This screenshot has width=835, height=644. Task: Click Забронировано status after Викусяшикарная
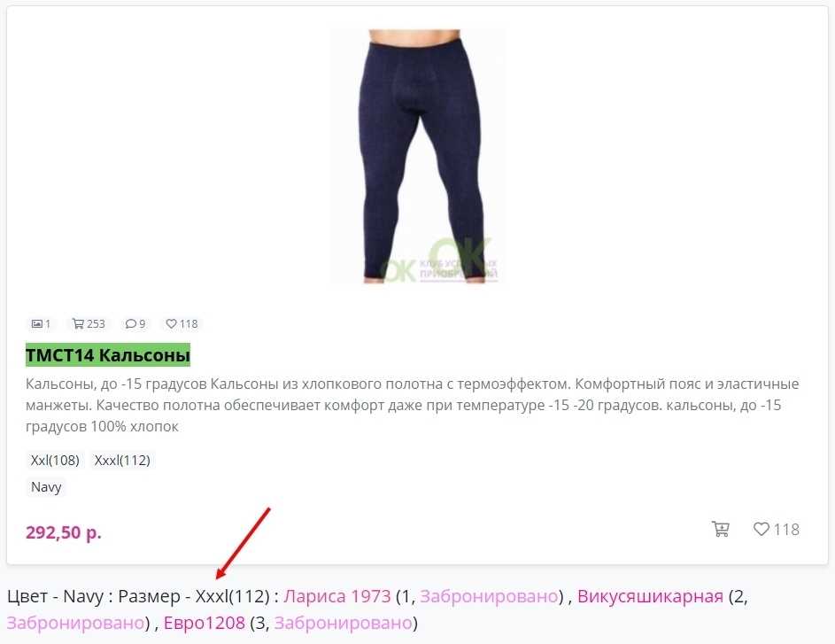coord(75,623)
